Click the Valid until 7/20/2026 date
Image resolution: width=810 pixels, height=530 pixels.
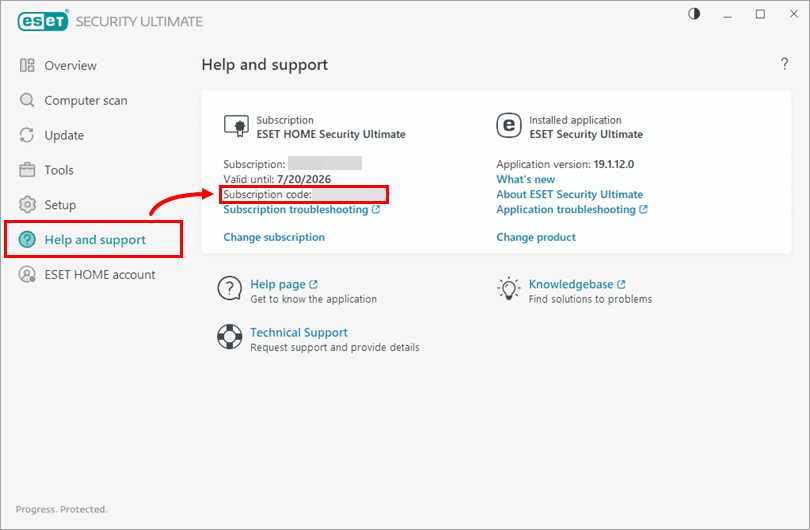(x=304, y=179)
